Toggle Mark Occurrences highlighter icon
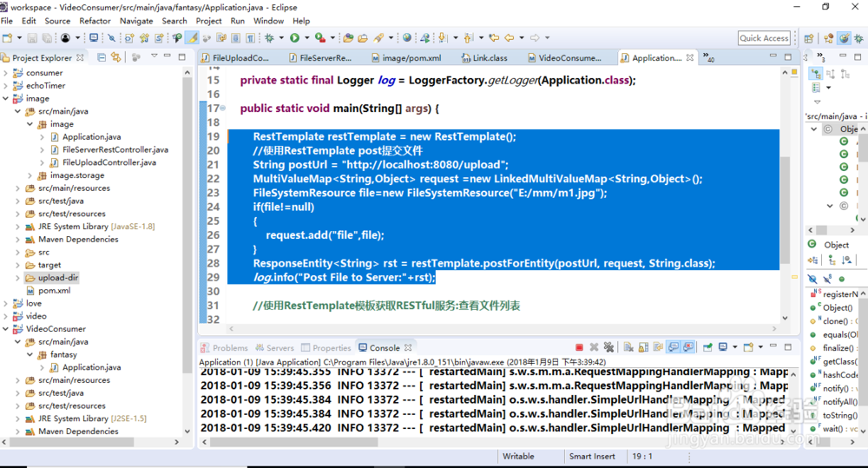 click(192, 37)
